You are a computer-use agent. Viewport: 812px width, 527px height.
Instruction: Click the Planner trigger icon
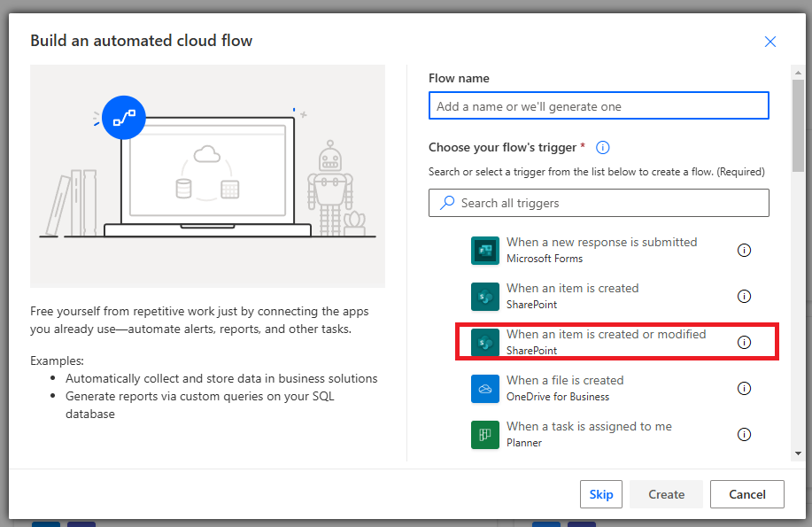[x=484, y=435]
